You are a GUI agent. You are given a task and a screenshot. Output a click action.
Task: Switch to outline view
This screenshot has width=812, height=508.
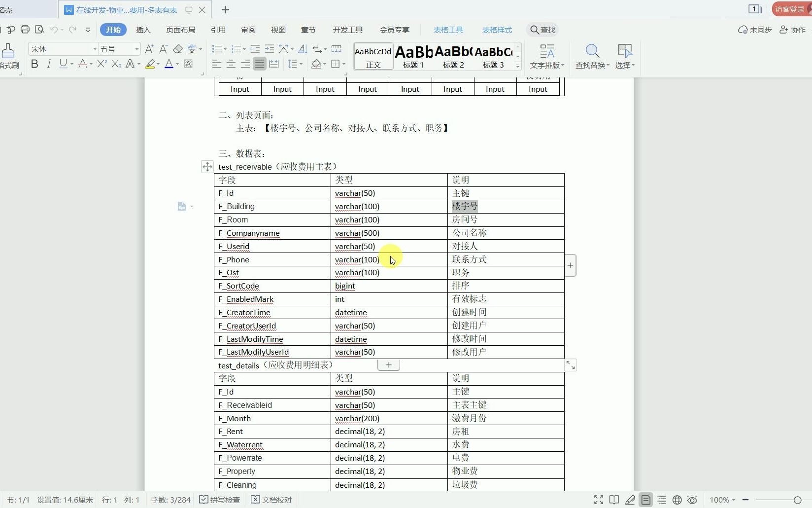click(662, 500)
